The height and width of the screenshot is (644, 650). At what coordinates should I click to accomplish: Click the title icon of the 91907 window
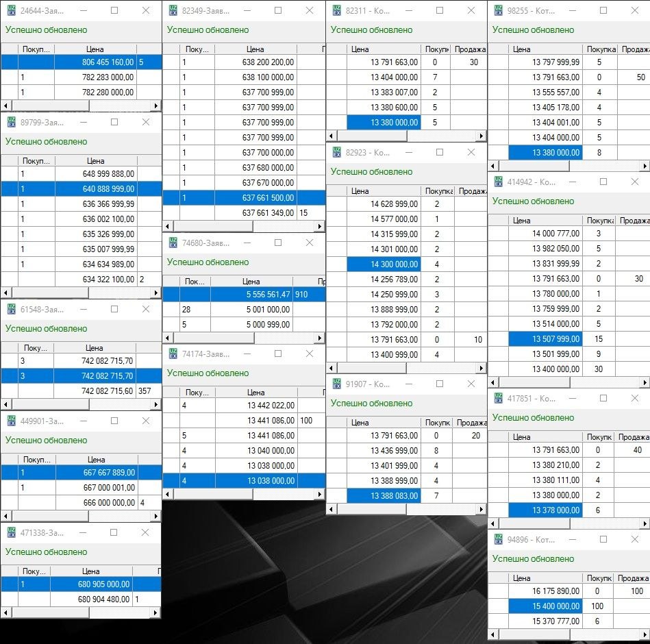click(336, 384)
